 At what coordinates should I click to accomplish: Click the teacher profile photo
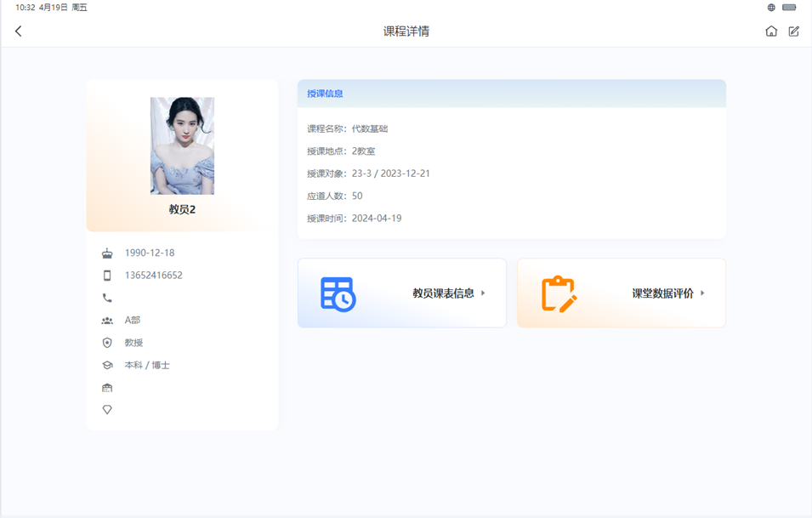click(182, 146)
